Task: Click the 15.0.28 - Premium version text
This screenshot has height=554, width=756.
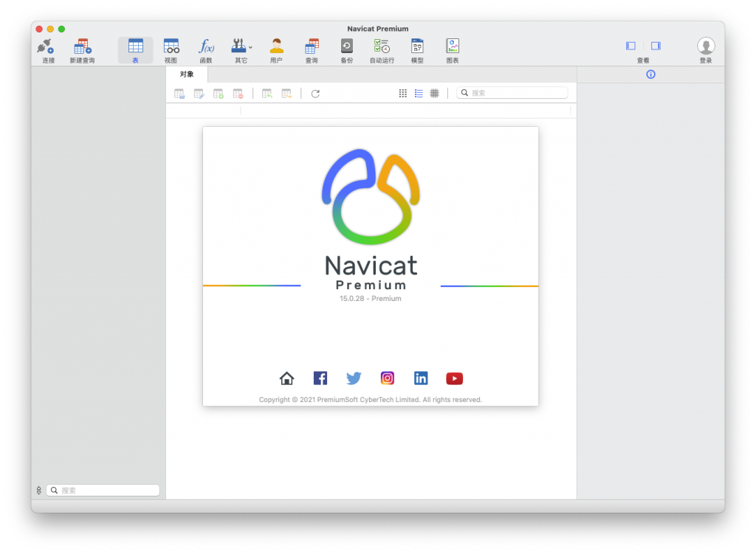Action: (x=371, y=299)
